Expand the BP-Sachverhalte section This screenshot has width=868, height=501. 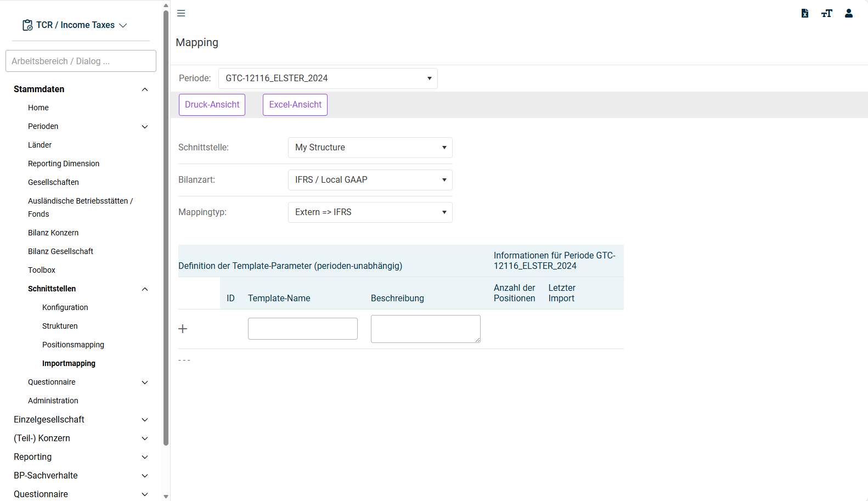(145, 476)
